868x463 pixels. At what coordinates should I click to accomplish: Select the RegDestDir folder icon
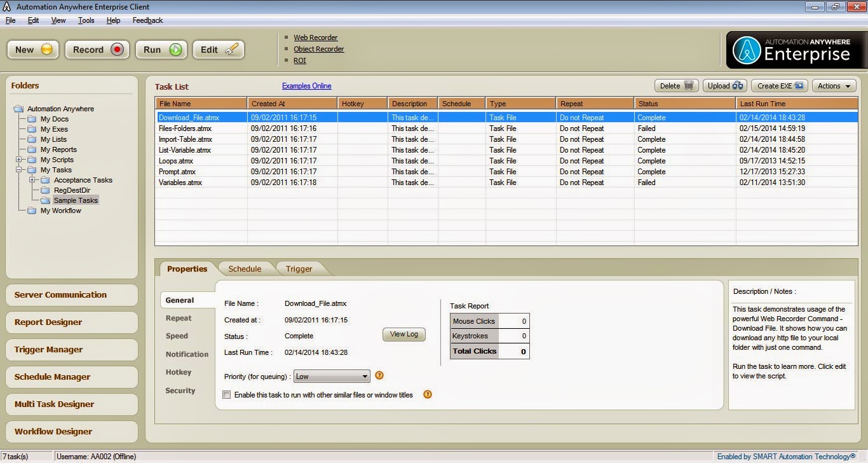pyautogui.click(x=45, y=190)
